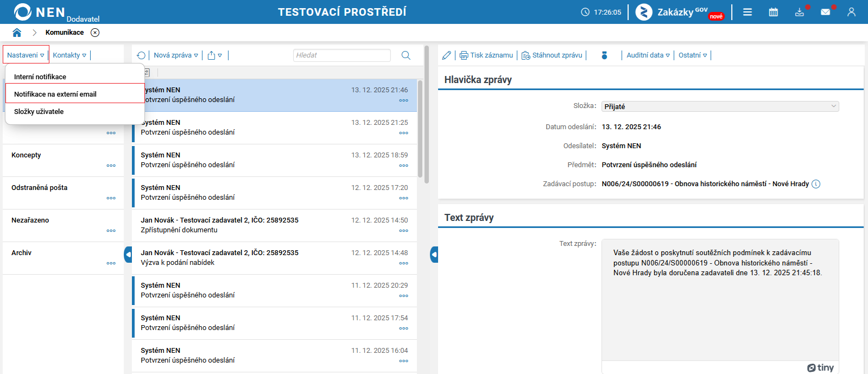Select Složky uživatele menu item
This screenshot has height=374, width=868.
pyautogui.click(x=75, y=111)
